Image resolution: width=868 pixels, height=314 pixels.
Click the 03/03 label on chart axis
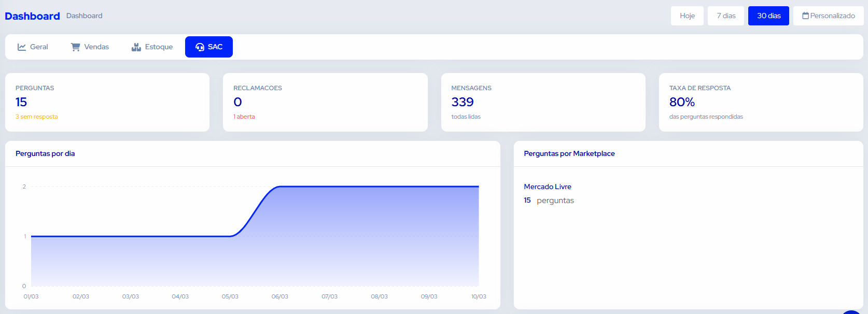tap(131, 297)
